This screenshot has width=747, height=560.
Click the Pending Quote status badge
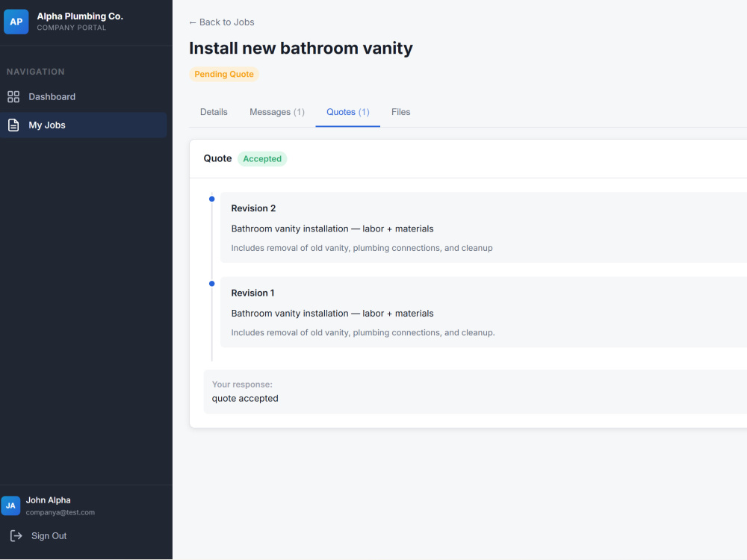click(x=224, y=74)
